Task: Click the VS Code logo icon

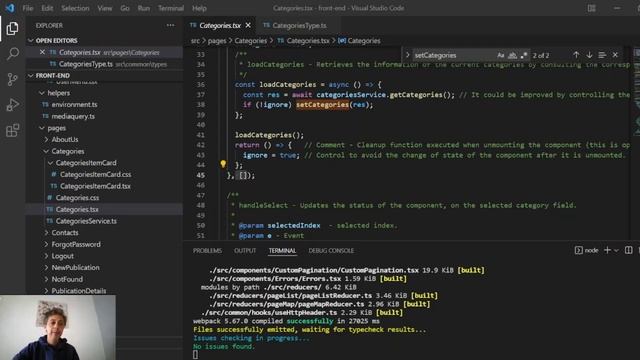Action: click(10, 8)
